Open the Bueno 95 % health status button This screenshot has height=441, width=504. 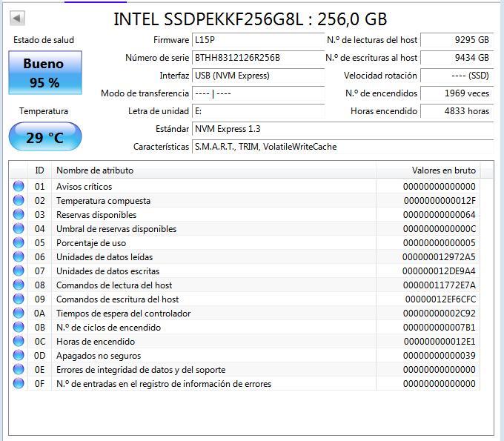[45, 73]
